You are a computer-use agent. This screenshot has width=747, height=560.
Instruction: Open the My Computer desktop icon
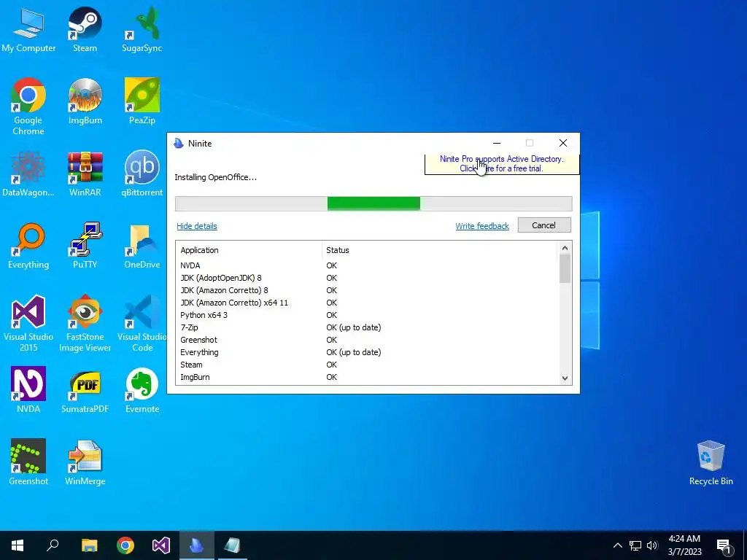28,29
